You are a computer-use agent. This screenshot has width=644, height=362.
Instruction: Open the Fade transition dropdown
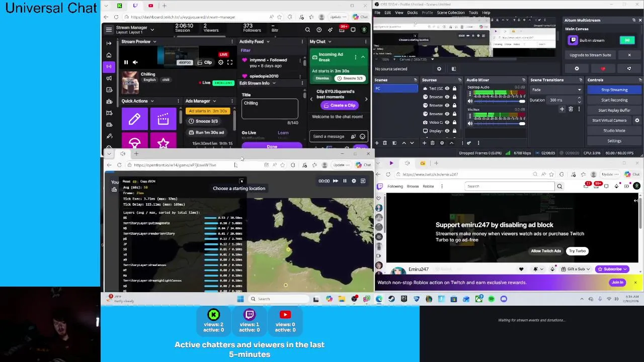[556, 90]
